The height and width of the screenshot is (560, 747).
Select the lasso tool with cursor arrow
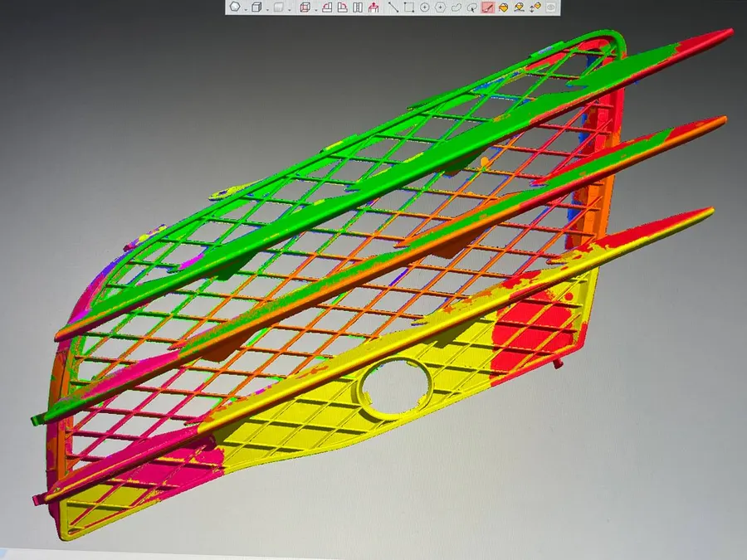click(x=471, y=7)
